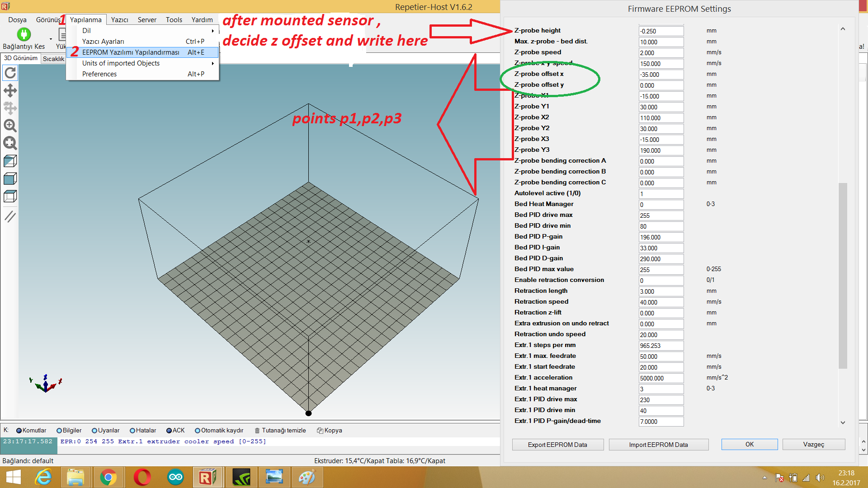Click the EEPROM settings vertical scrollbar thumb
868x488 pixels.
tap(843, 276)
